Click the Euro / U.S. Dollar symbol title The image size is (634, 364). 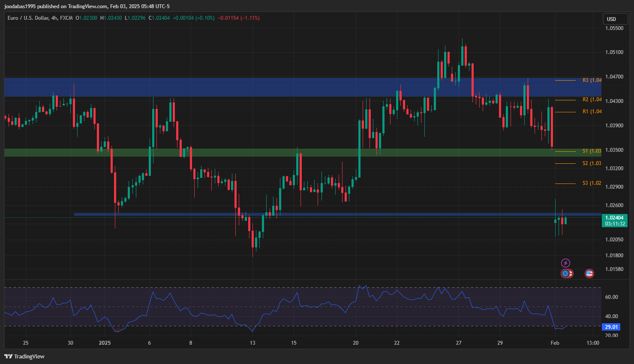tap(28, 18)
